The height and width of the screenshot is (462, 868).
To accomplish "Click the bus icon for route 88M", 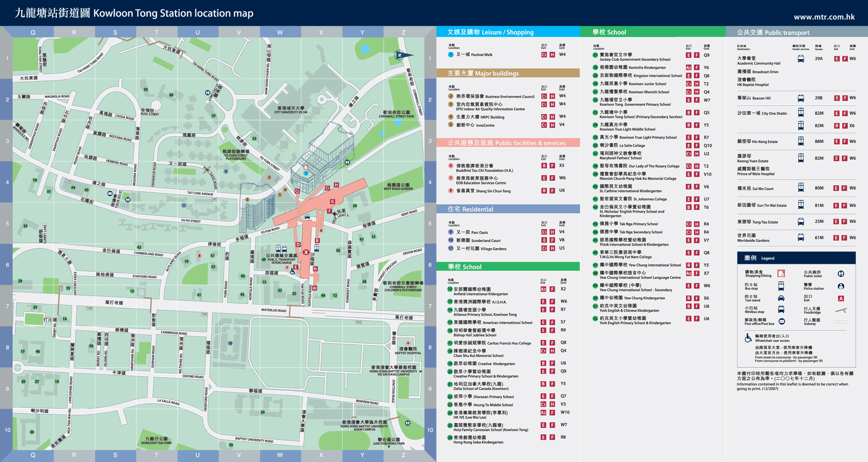I will [x=800, y=141].
